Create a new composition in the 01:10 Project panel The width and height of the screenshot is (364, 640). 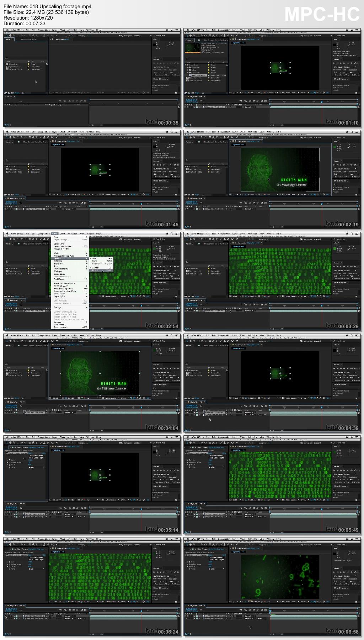(192, 93)
